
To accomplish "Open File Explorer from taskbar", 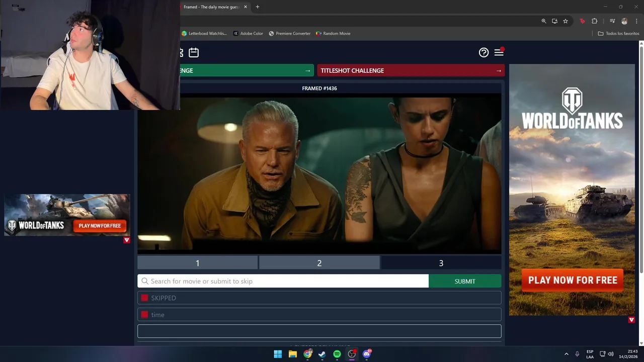I will pyautogui.click(x=293, y=354).
